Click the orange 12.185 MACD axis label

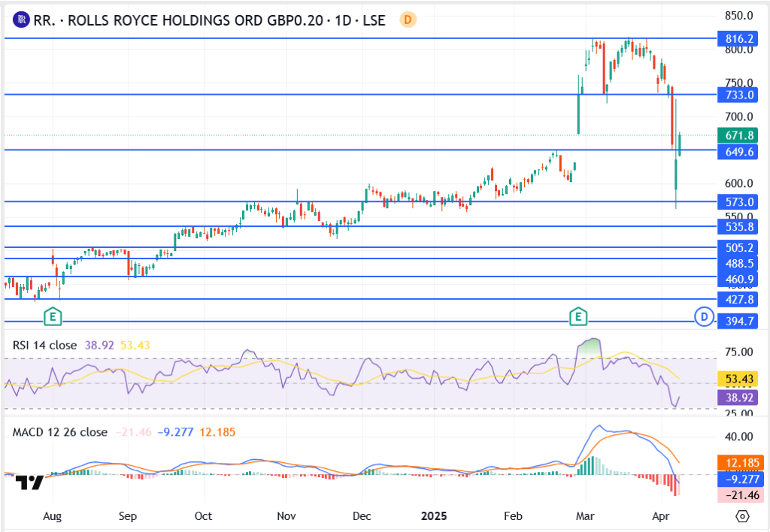click(x=739, y=461)
